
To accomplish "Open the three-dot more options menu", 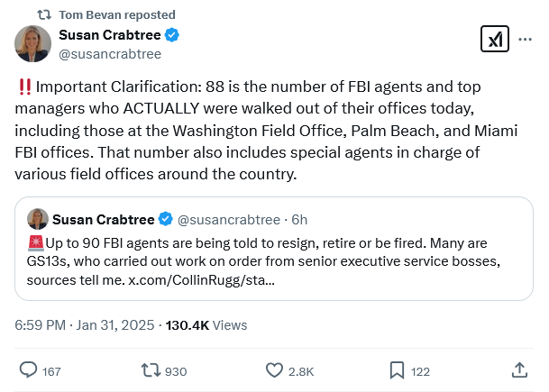I will coord(526,39).
